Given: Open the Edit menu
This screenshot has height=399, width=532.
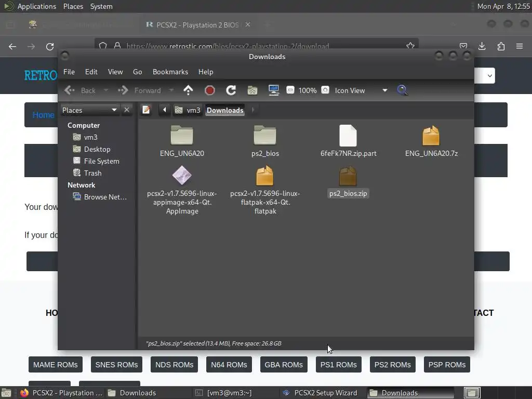Looking at the screenshot, I should click(x=91, y=72).
